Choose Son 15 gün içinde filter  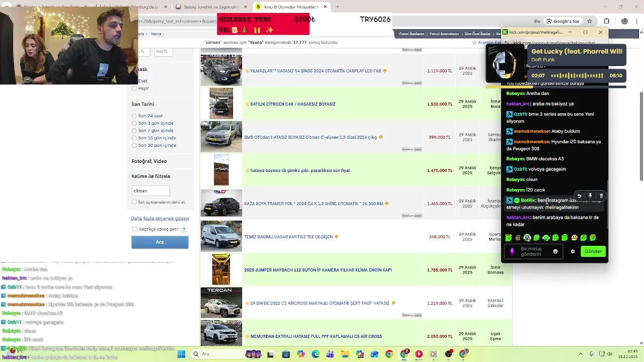pos(134,138)
